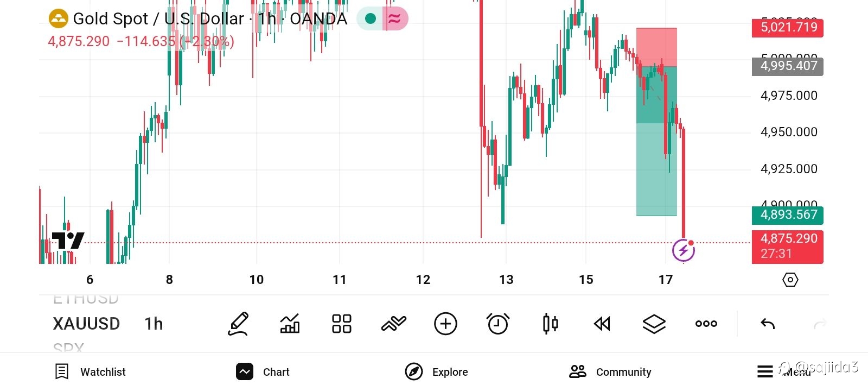Undo the last action with the arrow
Viewport: 868px width, 391px height.
[x=768, y=324]
